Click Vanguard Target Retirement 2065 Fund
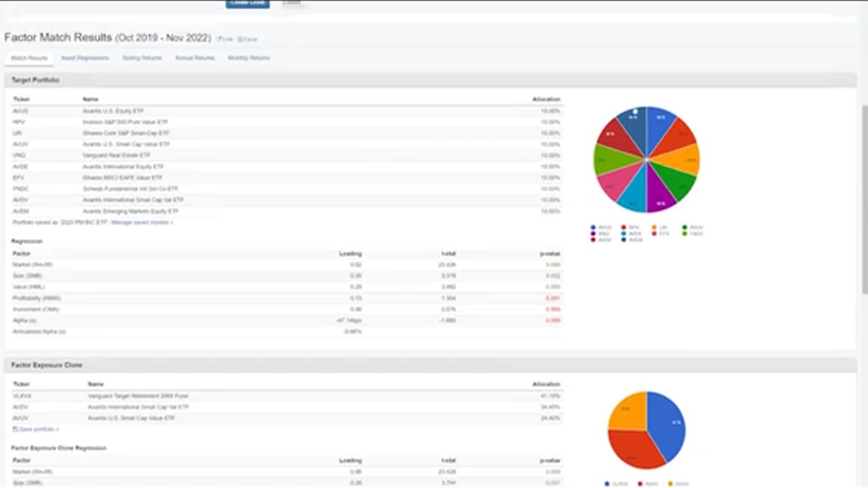Viewport: 868px width, 488px height. pyautogui.click(x=138, y=396)
